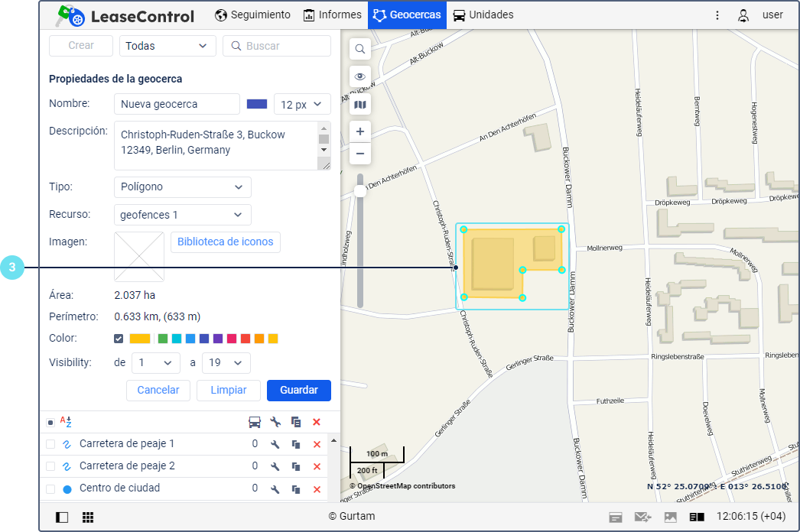The image size is (800, 532).
Task: Tick the Centro de ciudad checkbox
Action: click(50, 488)
